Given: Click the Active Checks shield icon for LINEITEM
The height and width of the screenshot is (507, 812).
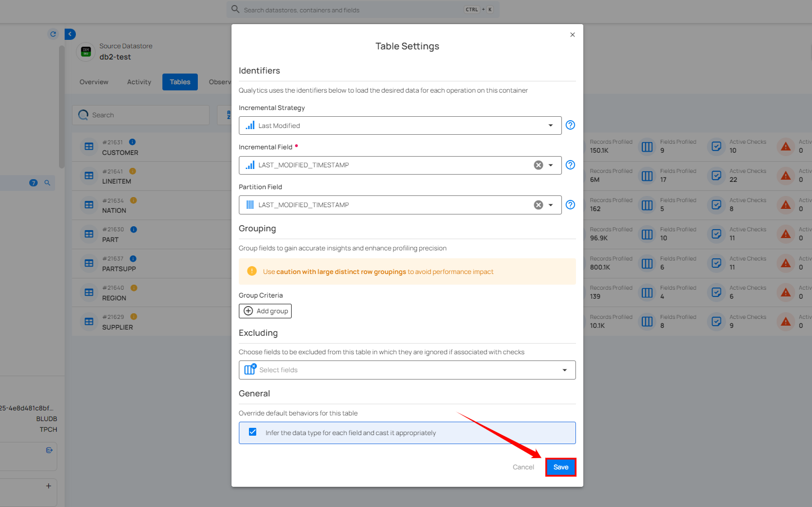Looking at the screenshot, I should pos(716,176).
